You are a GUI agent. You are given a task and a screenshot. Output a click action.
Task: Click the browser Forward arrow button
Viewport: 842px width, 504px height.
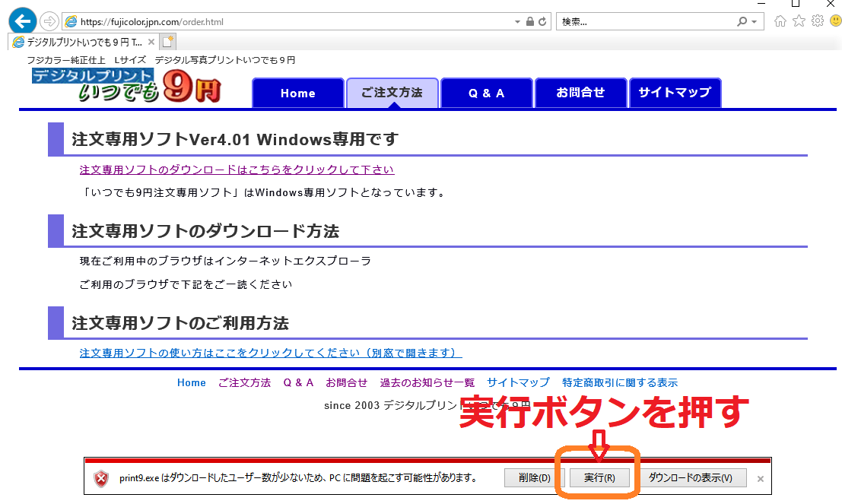click(x=49, y=21)
